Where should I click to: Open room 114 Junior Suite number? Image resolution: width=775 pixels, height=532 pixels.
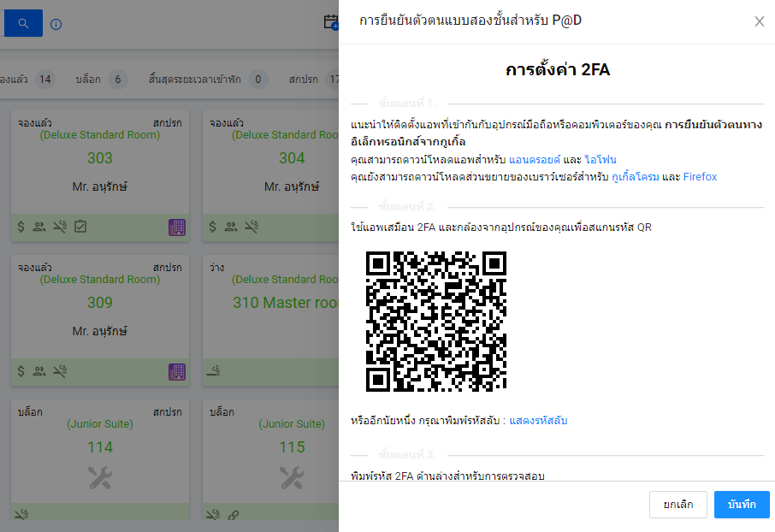100,447
